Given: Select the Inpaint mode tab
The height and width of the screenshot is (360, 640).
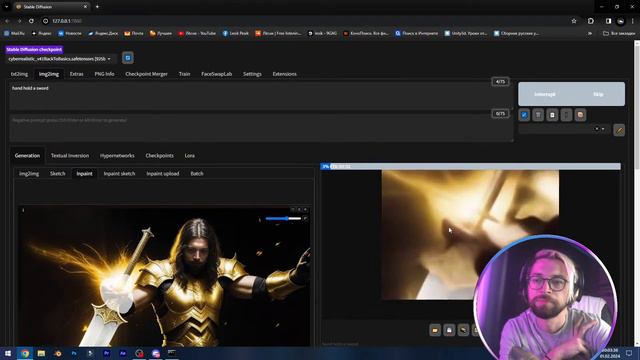Looking at the screenshot, I should click(84, 173).
